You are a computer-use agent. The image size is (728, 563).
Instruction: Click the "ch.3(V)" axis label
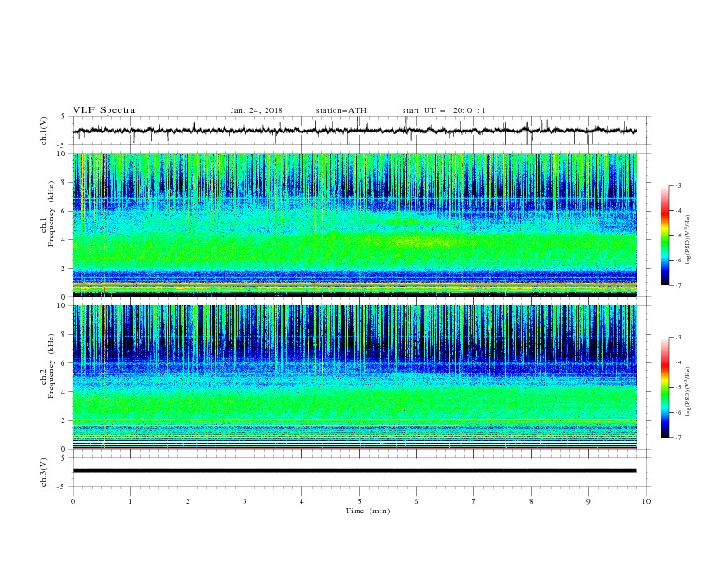click(x=44, y=472)
